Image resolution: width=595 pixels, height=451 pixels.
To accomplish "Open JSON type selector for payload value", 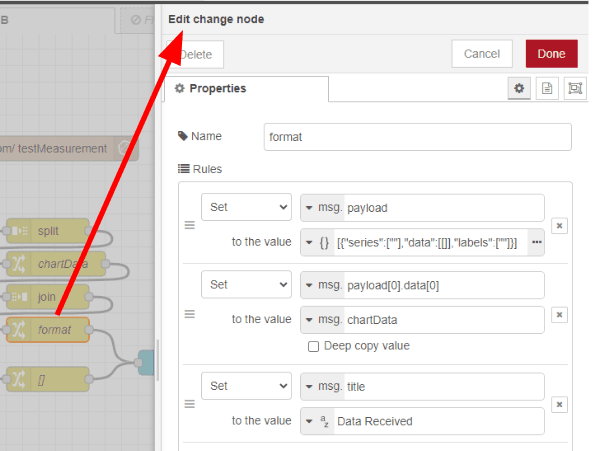I will (318, 242).
